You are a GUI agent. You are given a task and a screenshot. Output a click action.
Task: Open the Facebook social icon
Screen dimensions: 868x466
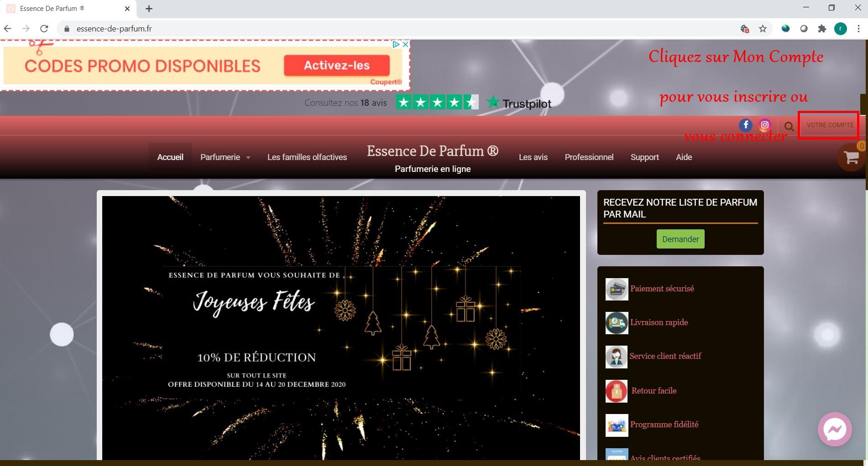[x=746, y=125]
